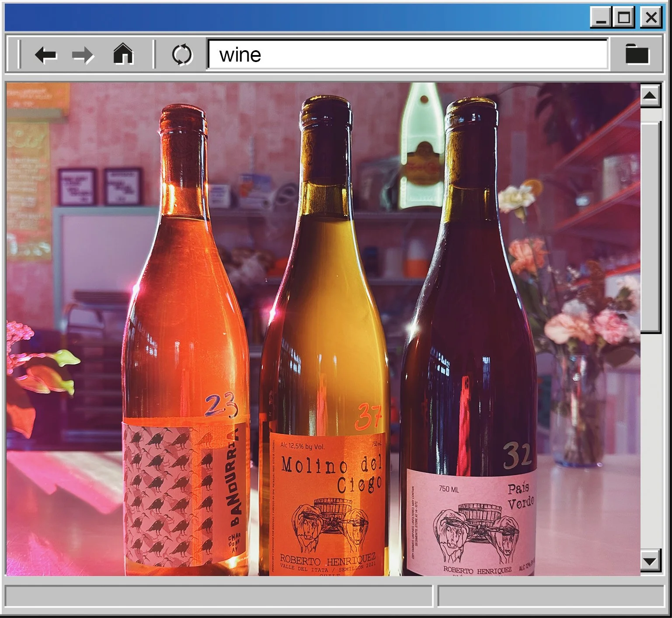672x618 pixels.
Task: Click the scrollbar up arrow
Action: point(650,96)
